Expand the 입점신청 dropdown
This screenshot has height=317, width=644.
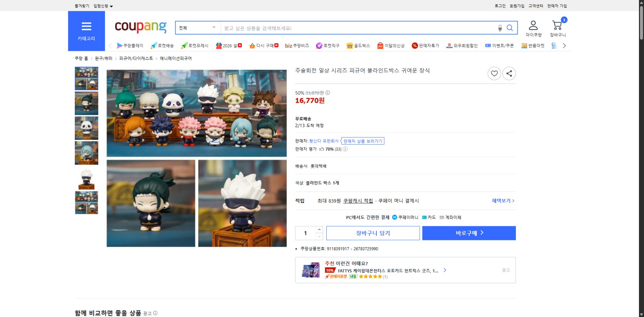103,6
